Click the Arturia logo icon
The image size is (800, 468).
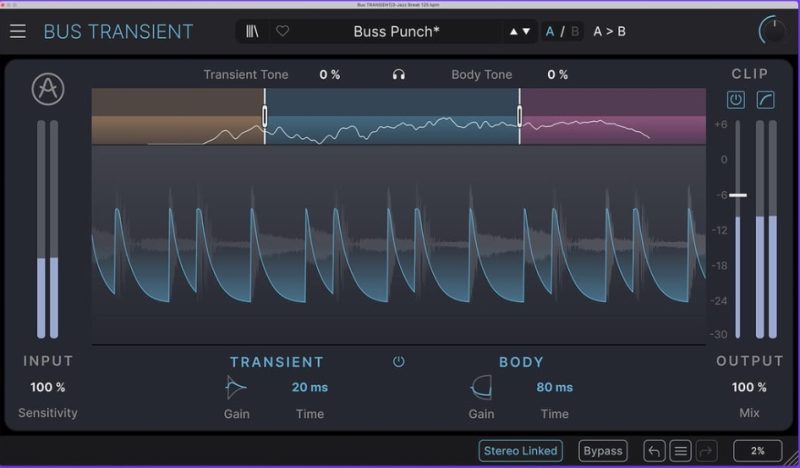click(48, 89)
